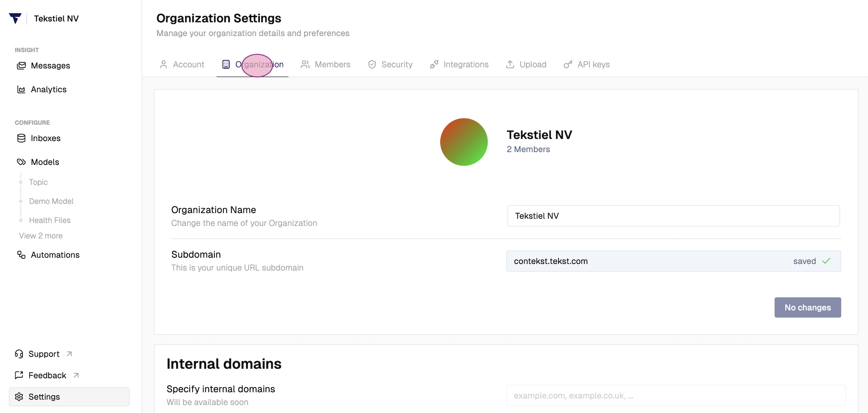
Task: Select the Topic model
Action: click(38, 182)
